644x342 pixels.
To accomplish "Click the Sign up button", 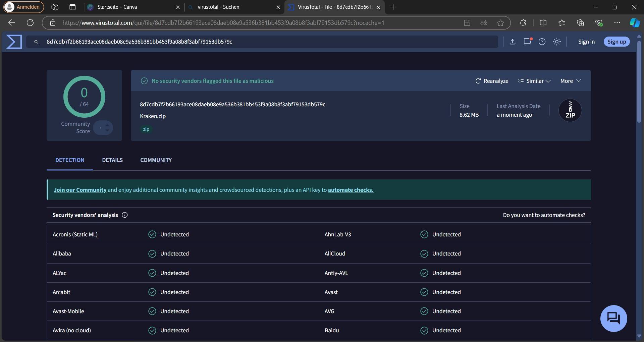I will click(616, 42).
